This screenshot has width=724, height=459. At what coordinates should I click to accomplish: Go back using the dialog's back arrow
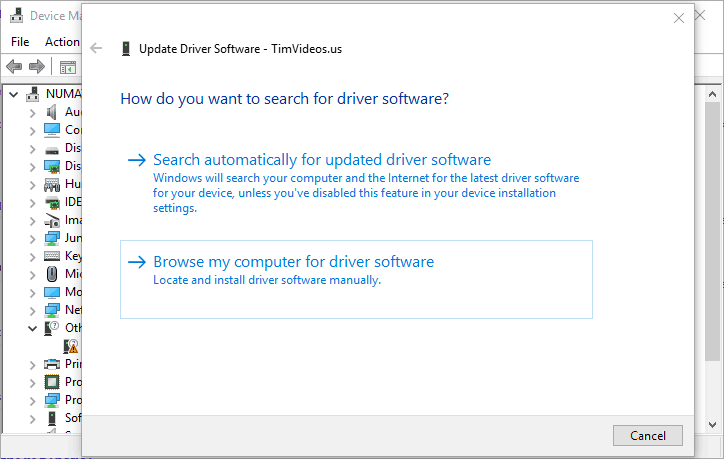pyautogui.click(x=96, y=48)
